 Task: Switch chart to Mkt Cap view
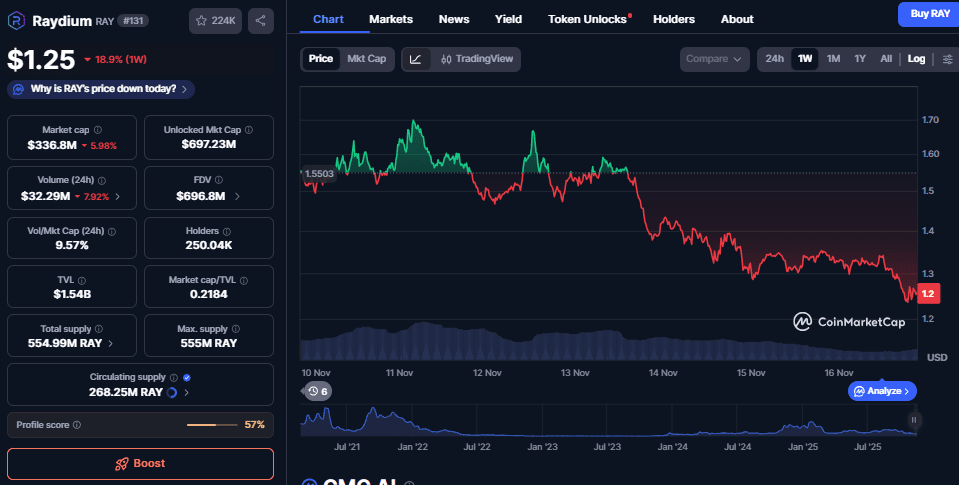coord(366,59)
